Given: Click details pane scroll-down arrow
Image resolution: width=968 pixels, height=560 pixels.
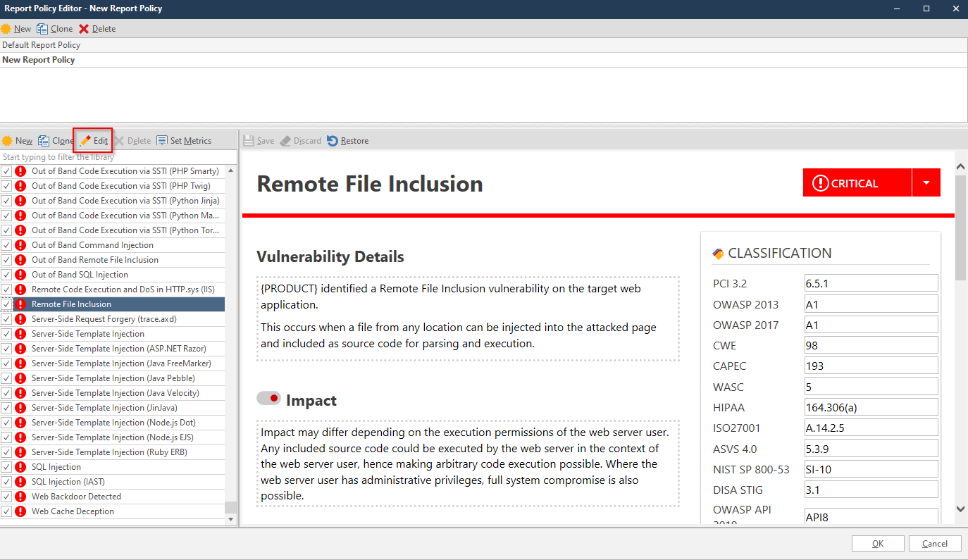Looking at the screenshot, I should click(961, 509).
